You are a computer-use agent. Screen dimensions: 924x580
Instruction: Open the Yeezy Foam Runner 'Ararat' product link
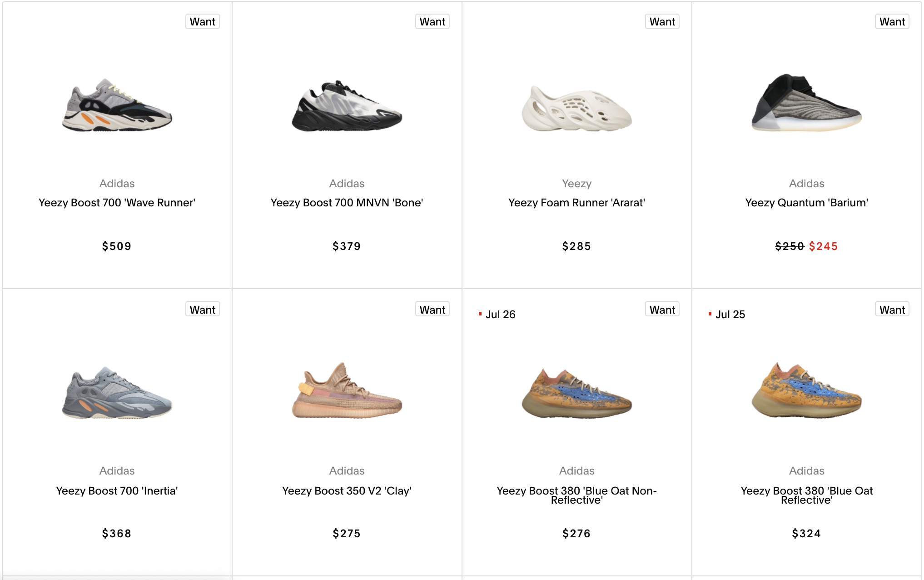point(576,203)
